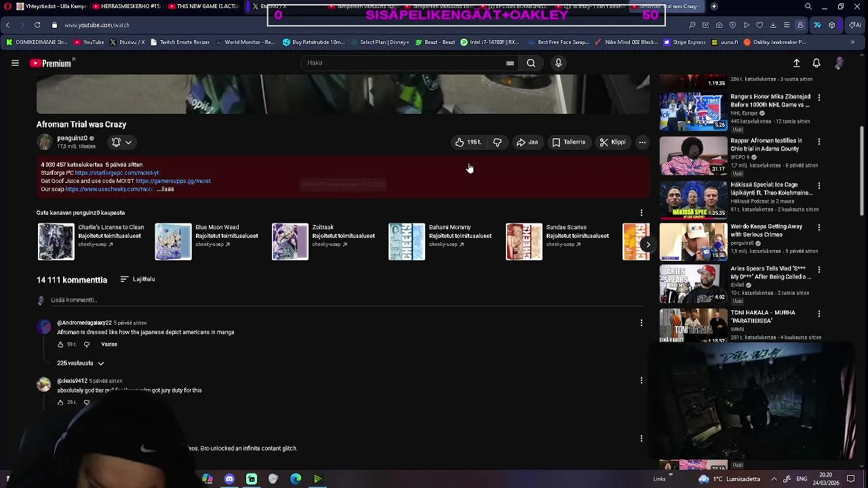Screen dimensions: 868x488
Task: Open World Monitor bookmark
Action: tap(245, 42)
